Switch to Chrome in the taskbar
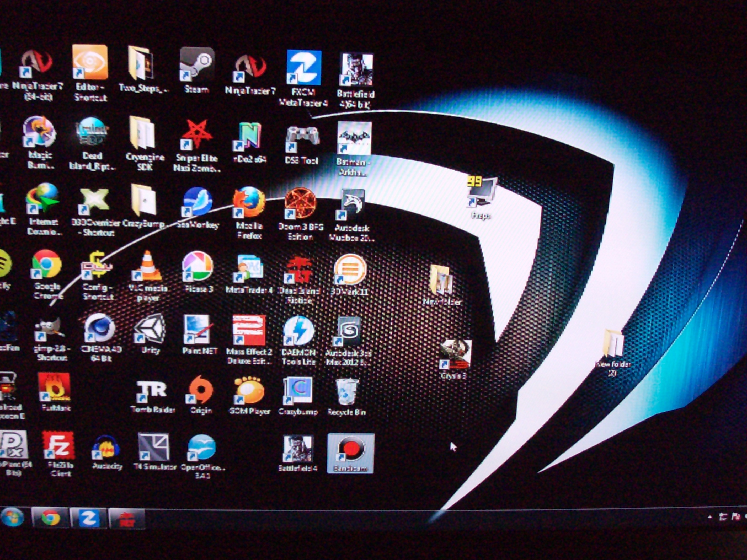Image resolution: width=747 pixels, height=560 pixels. (x=51, y=518)
